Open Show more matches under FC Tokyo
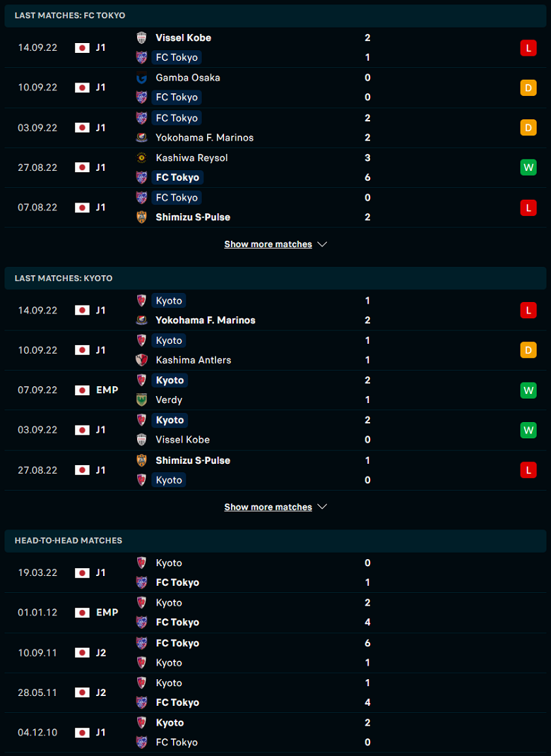The image size is (551, 756). (268, 244)
